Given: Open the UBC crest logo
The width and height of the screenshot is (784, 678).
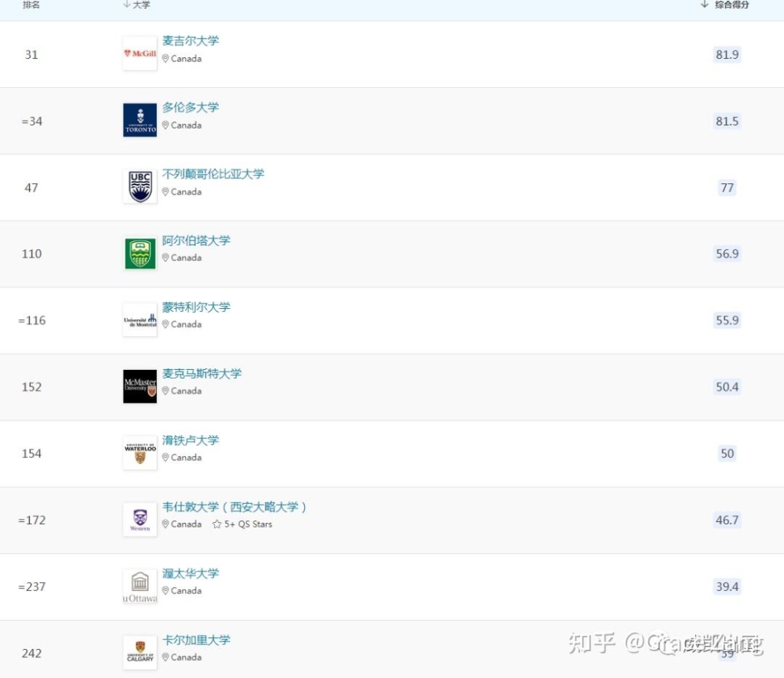Looking at the screenshot, I should click(x=140, y=187).
